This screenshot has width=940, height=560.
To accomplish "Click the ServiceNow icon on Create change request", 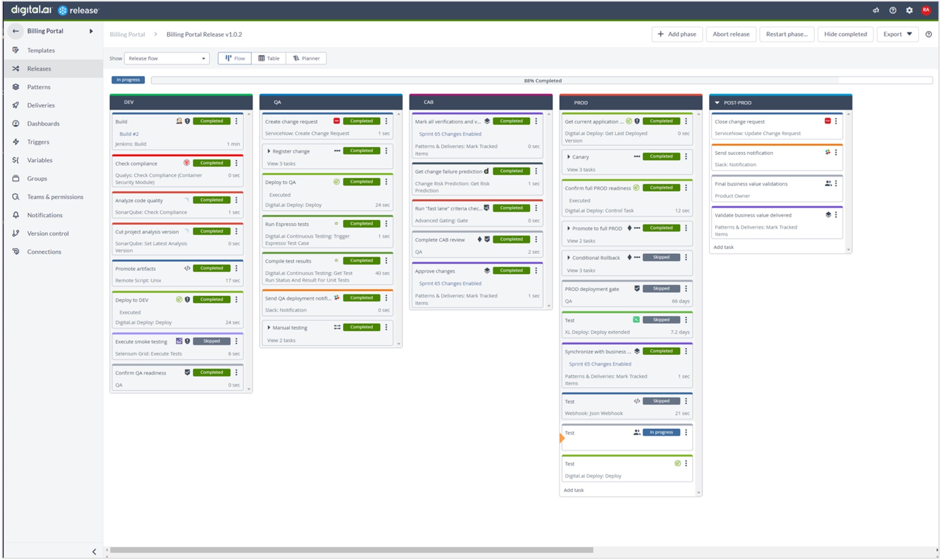I will tap(336, 121).
